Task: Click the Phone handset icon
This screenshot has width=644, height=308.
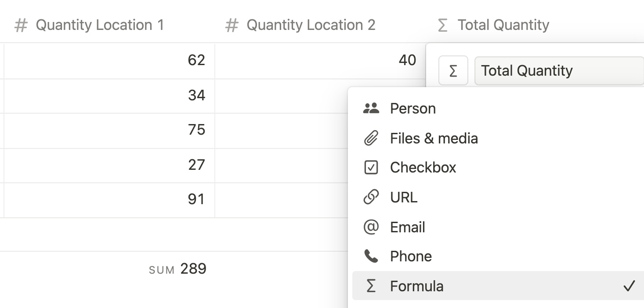Action: coord(371,256)
